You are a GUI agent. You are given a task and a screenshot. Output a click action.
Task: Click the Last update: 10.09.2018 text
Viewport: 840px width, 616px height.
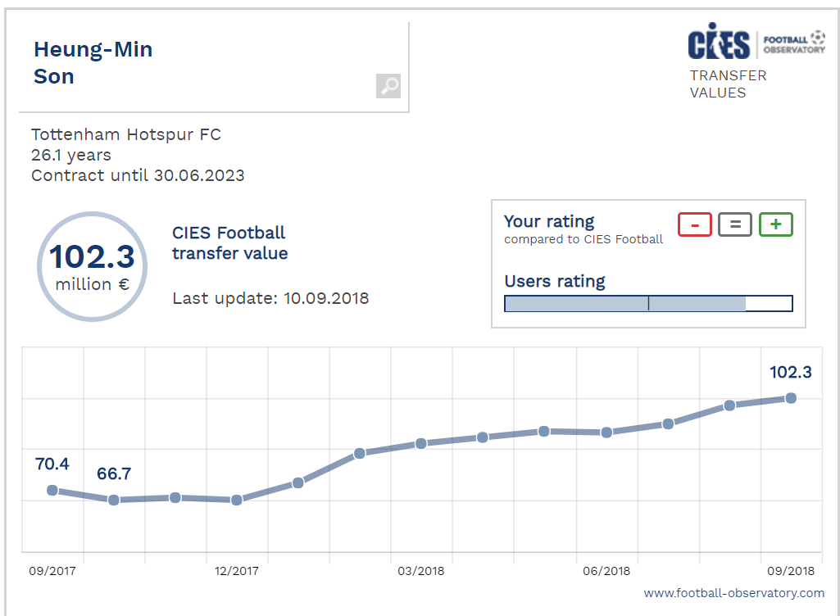270,298
